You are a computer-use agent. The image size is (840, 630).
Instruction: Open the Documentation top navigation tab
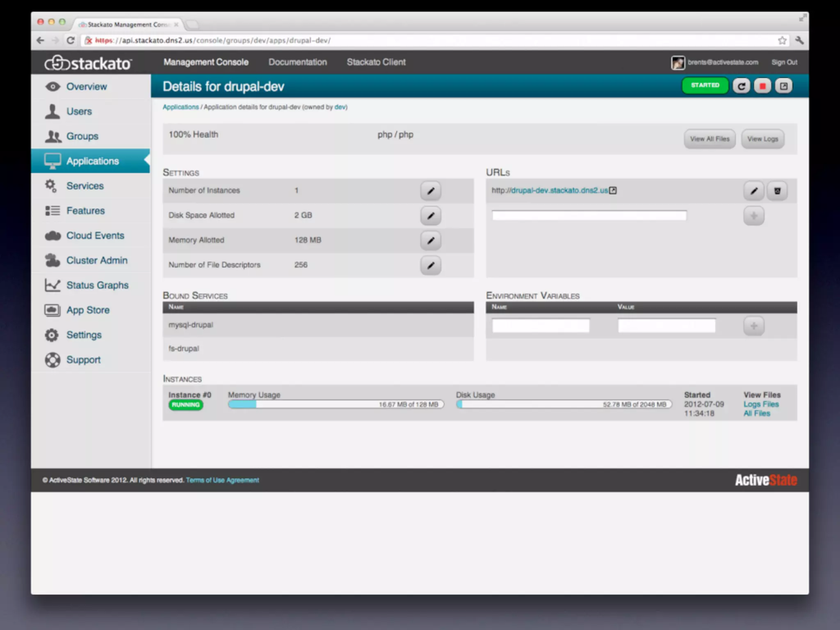point(297,62)
